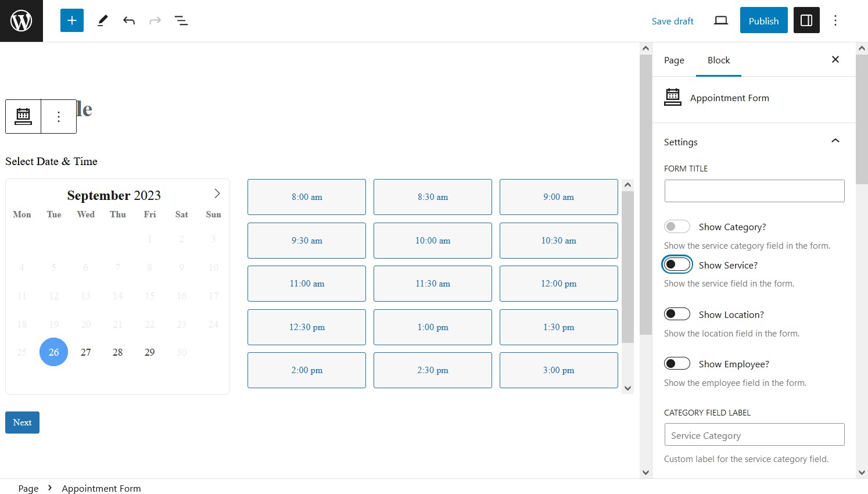Select the 3:00 pm slot
868x494 pixels.
coord(559,370)
